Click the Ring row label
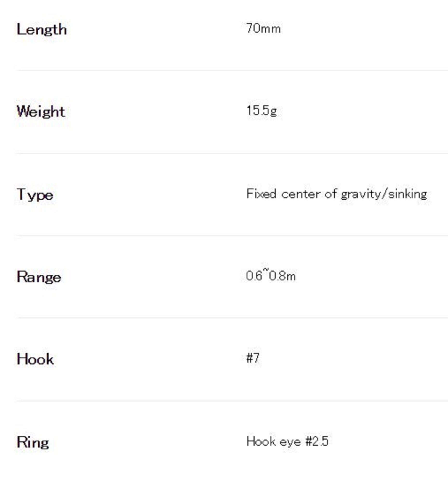Viewport: 448px width, 482px height. (x=33, y=442)
